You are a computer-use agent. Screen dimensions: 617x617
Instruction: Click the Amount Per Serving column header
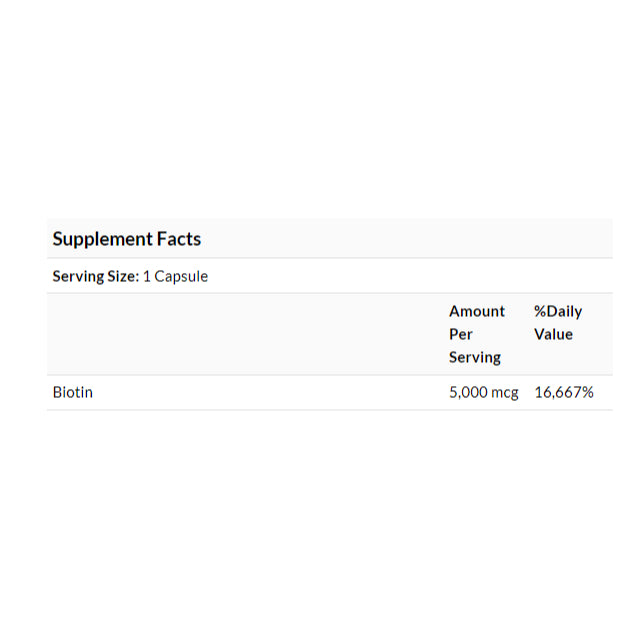pos(477,334)
